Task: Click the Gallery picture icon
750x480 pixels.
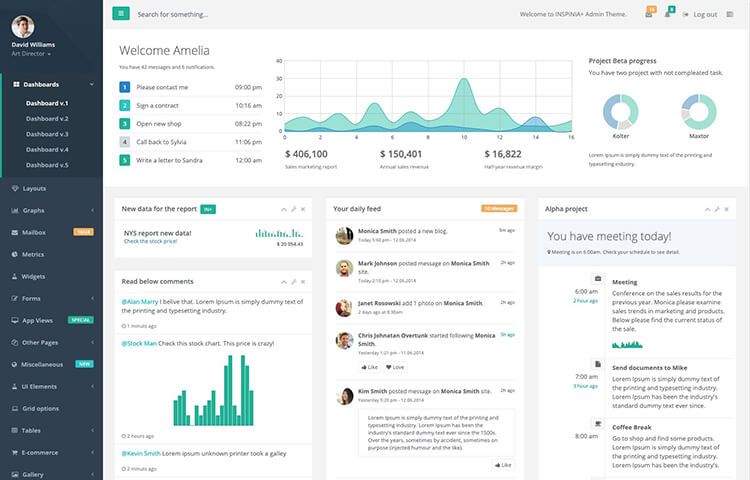Action: 15,474
